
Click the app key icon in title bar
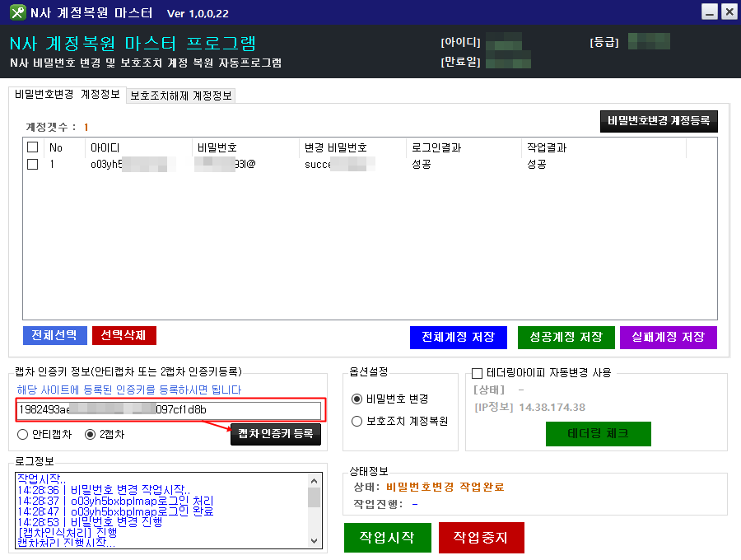[x=18, y=12]
